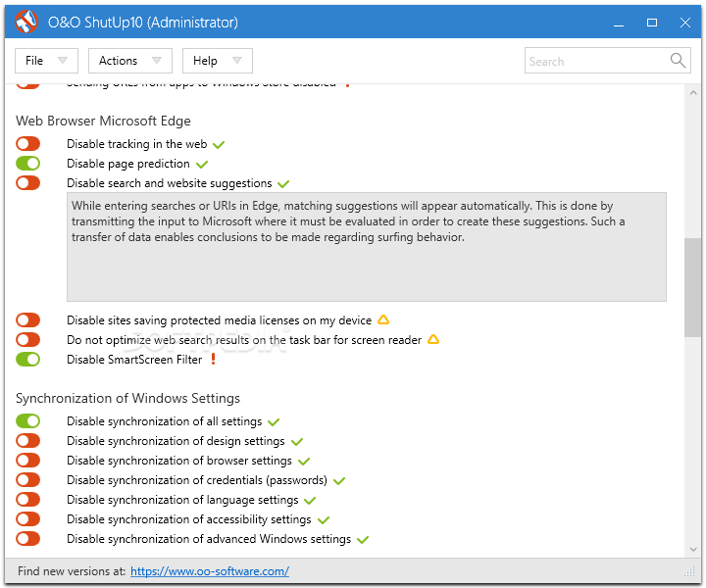Click Web Browser Microsoft Edge section heading
Screen dimensions: 706x588
(103, 121)
